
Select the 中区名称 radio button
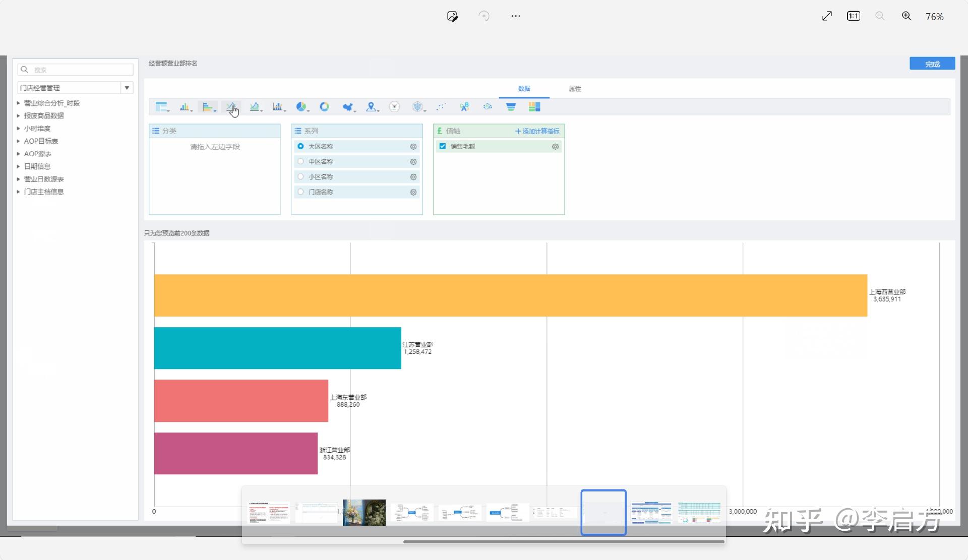pos(300,161)
